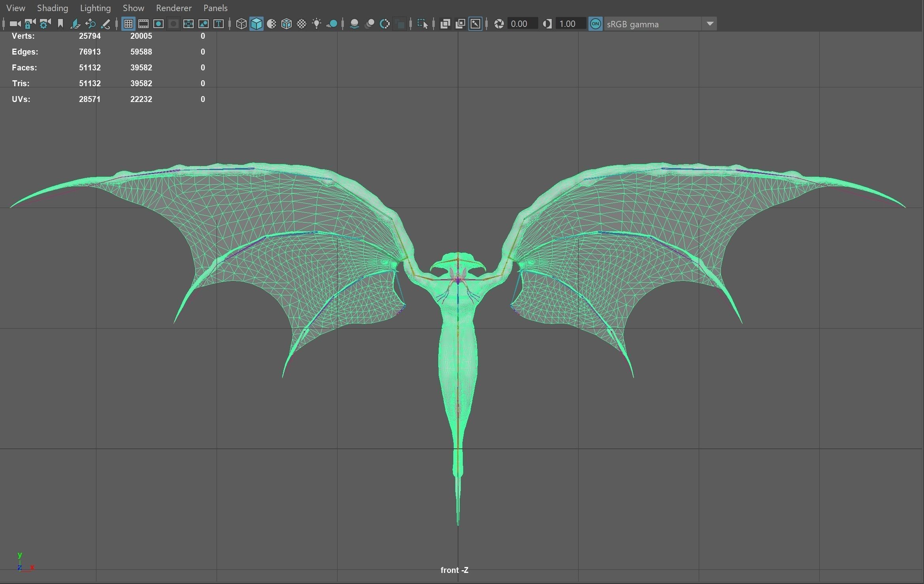Click the Gate Mask icon
This screenshot has width=924, height=584.
pyautogui.click(x=173, y=24)
